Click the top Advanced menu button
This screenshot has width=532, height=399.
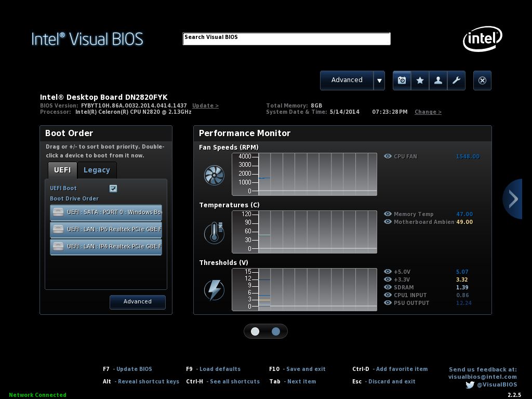347,81
